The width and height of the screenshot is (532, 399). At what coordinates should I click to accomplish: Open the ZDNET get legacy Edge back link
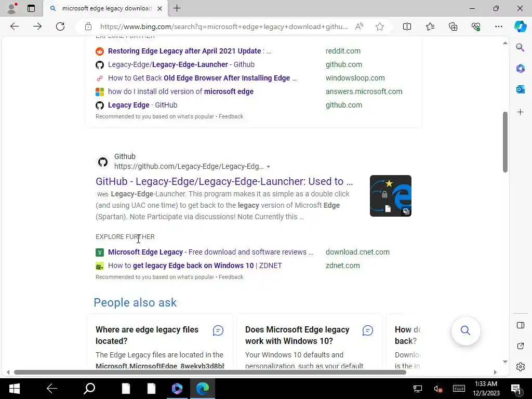click(x=195, y=265)
